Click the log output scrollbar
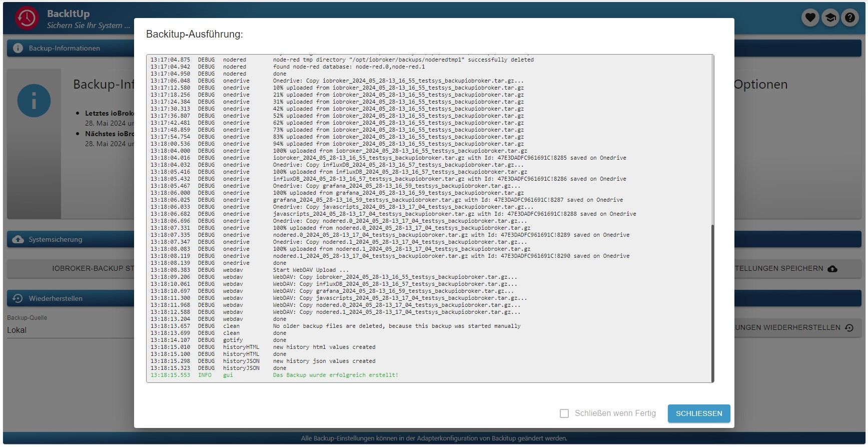The height and width of the screenshot is (447, 868). 712,303
